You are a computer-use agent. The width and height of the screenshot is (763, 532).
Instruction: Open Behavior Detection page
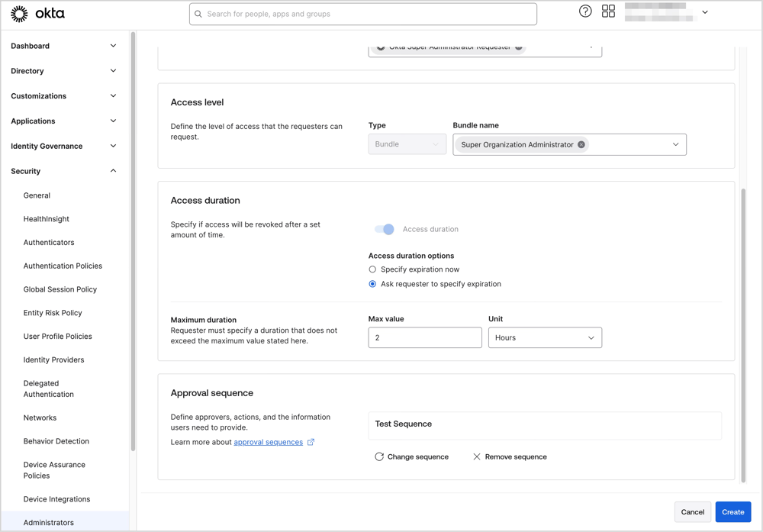56,441
